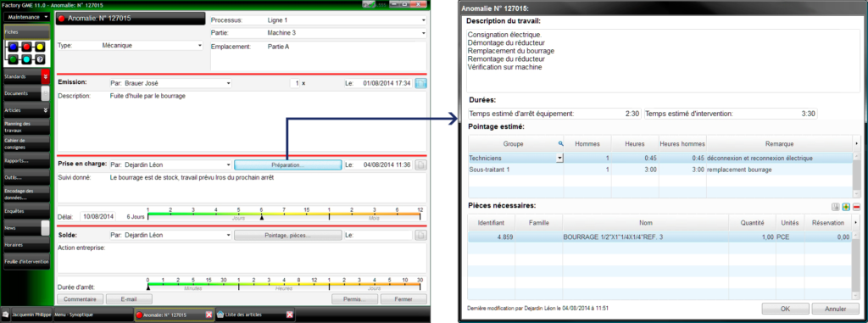Expand the Standards sidebar section
This screenshot has height=323, width=868.
(46, 76)
